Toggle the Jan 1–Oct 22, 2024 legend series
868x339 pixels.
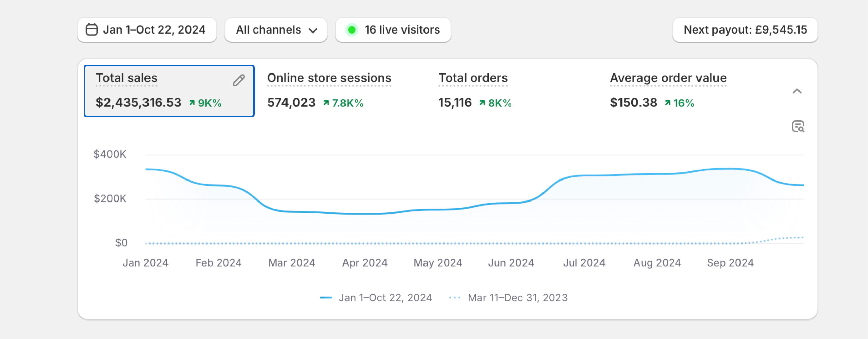pyautogui.click(x=385, y=298)
